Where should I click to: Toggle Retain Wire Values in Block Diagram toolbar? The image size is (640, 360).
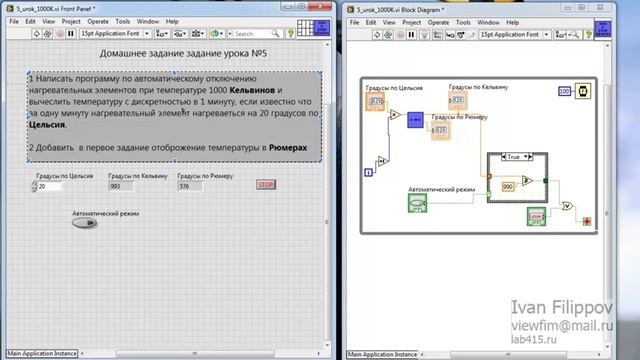click(x=437, y=35)
